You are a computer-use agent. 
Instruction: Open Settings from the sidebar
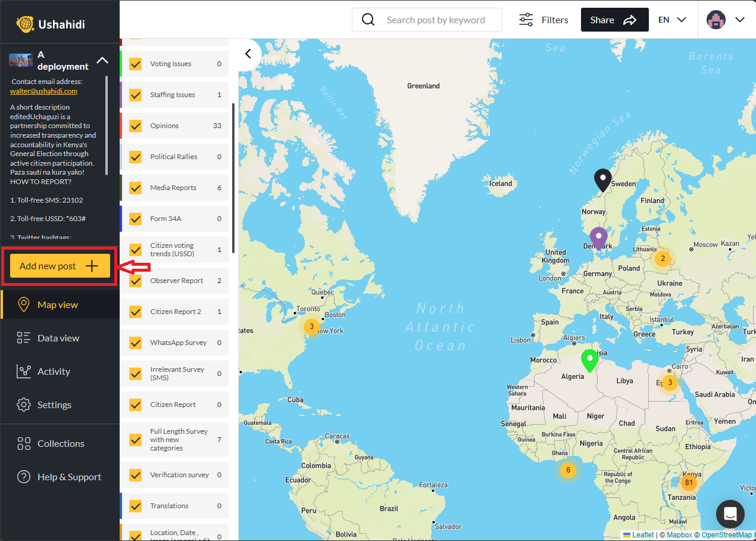[x=55, y=405]
